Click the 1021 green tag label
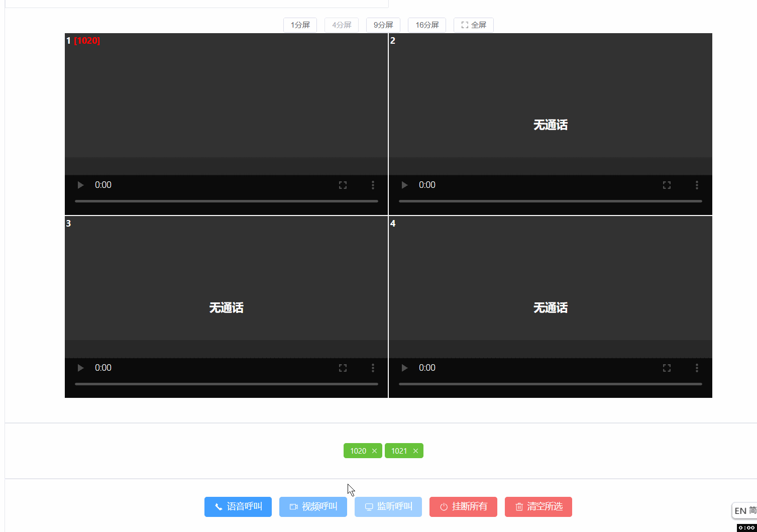Viewport: 757px width, 532px height. [x=399, y=451]
